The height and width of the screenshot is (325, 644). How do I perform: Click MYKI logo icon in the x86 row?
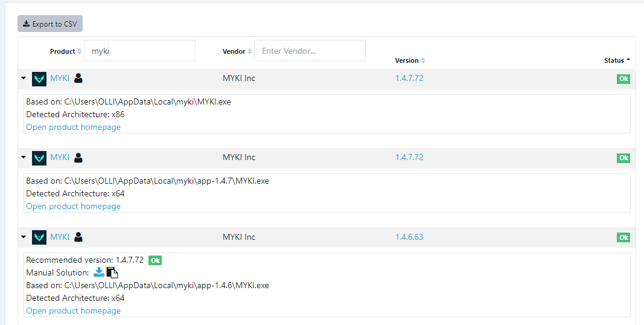tap(39, 79)
